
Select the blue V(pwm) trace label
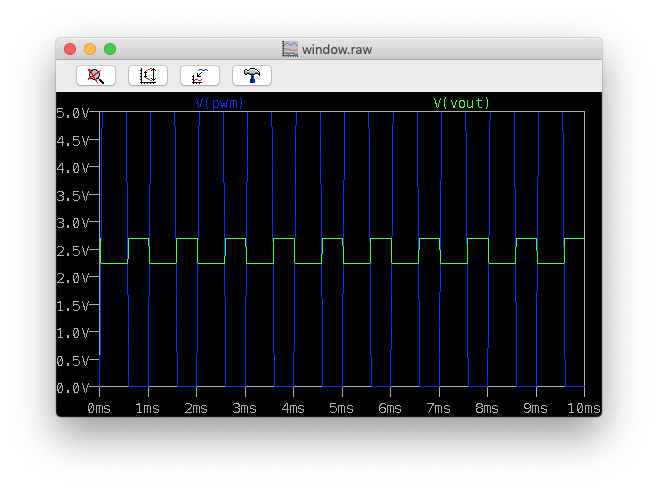(x=219, y=103)
